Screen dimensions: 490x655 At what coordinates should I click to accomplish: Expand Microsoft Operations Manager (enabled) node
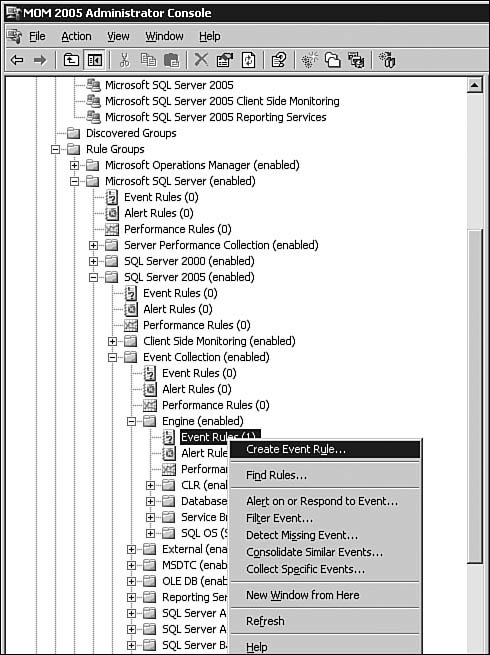(x=74, y=165)
